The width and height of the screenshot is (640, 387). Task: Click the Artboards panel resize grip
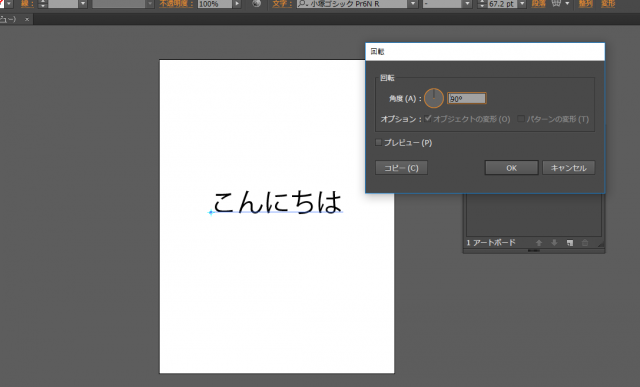tap(601, 244)
